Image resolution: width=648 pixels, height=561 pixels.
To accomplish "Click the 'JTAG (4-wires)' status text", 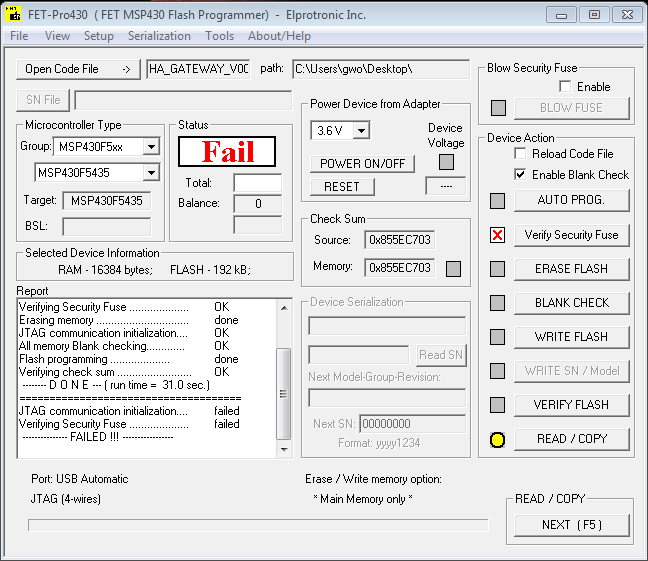I will 66,499.
